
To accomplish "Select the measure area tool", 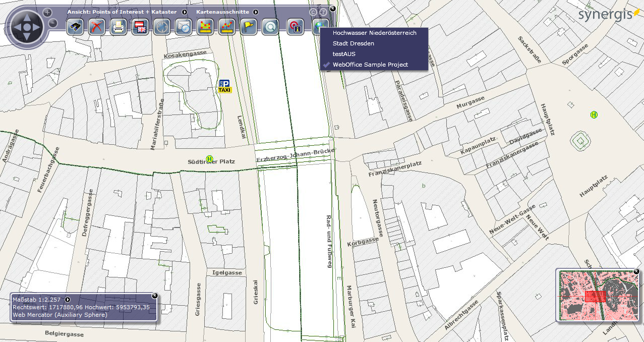I will (x=204, y=27).
